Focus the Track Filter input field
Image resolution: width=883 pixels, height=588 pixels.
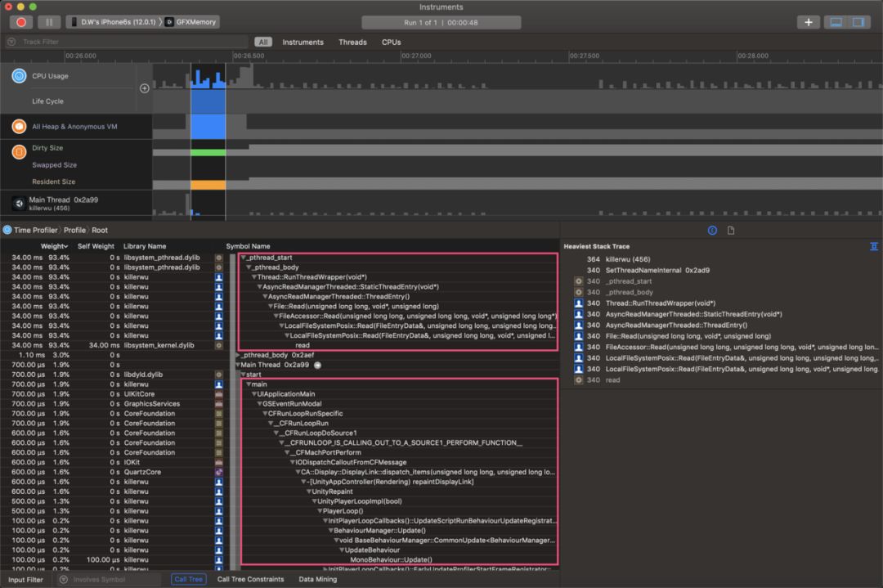(132, 42)
